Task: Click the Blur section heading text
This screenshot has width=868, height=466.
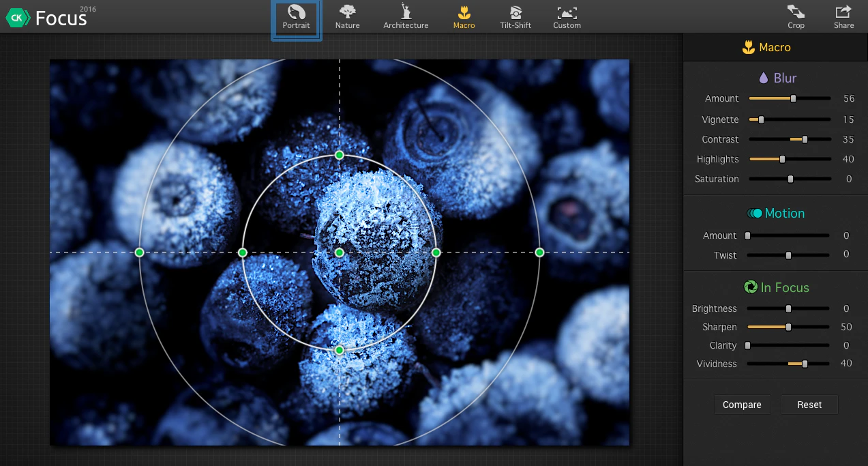Action: click(785, 78)
